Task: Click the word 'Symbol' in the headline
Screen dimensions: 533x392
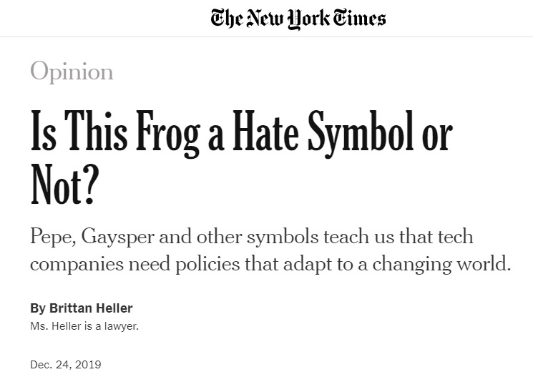Action: point(361,134)
